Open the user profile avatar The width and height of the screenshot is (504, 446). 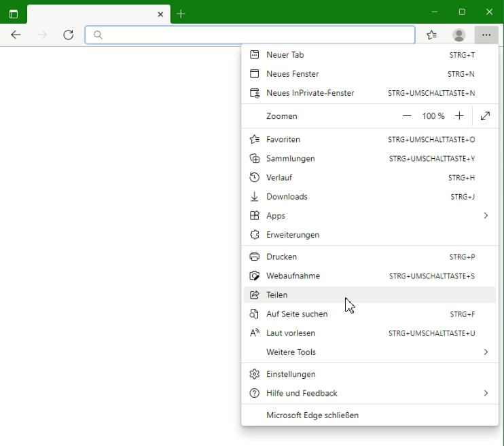pos(458,35)
